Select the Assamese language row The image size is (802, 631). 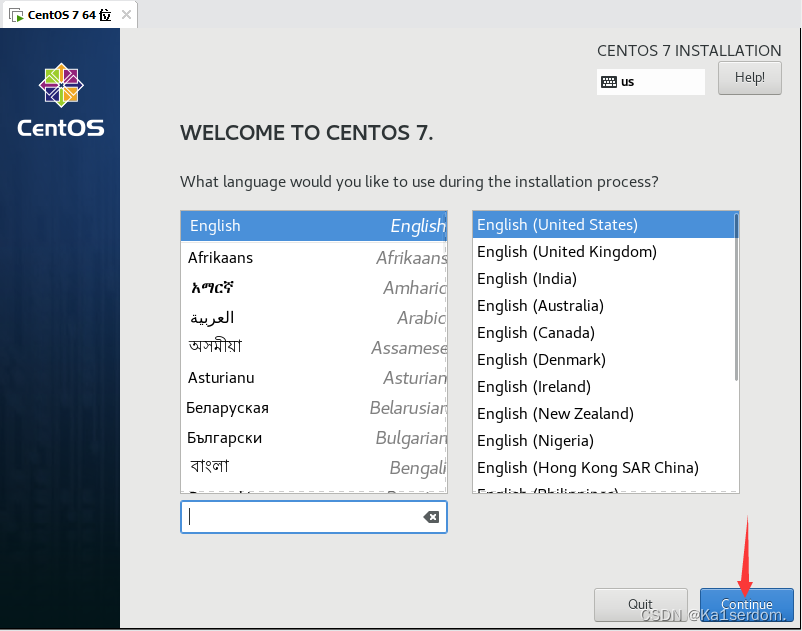click(x=314, y=348)
